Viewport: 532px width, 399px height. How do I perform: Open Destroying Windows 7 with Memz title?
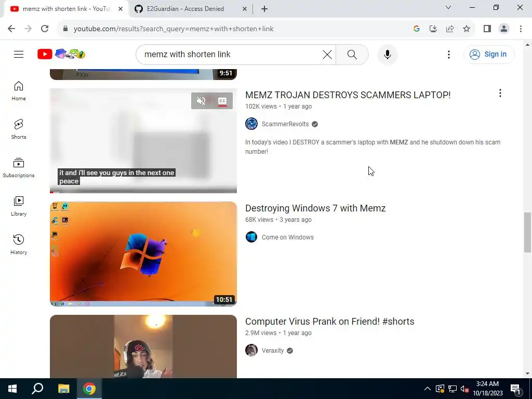(315, 208)
